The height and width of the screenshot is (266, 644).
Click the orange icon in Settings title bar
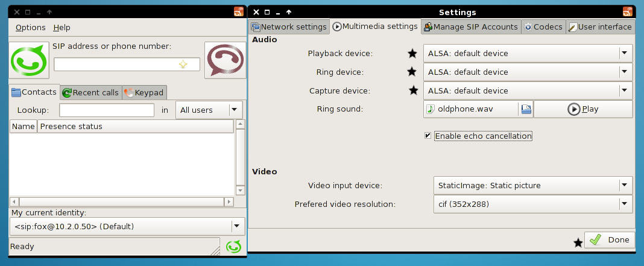(628, 12)
